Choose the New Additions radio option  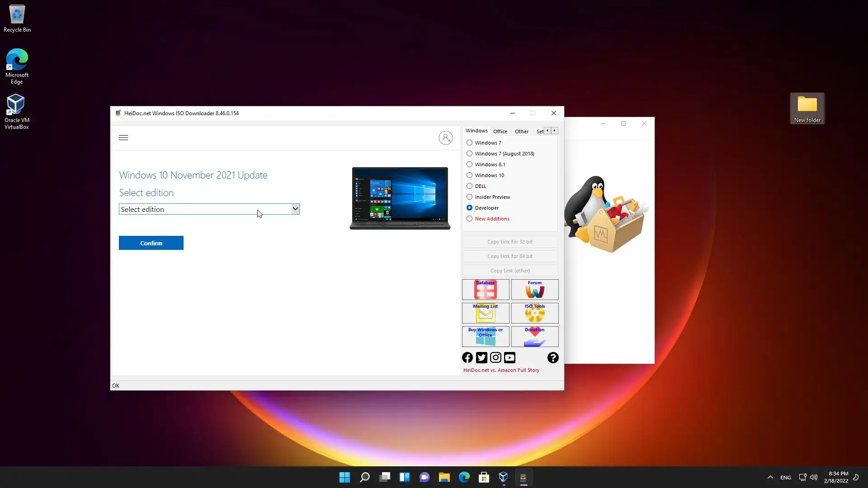[470, 219]
